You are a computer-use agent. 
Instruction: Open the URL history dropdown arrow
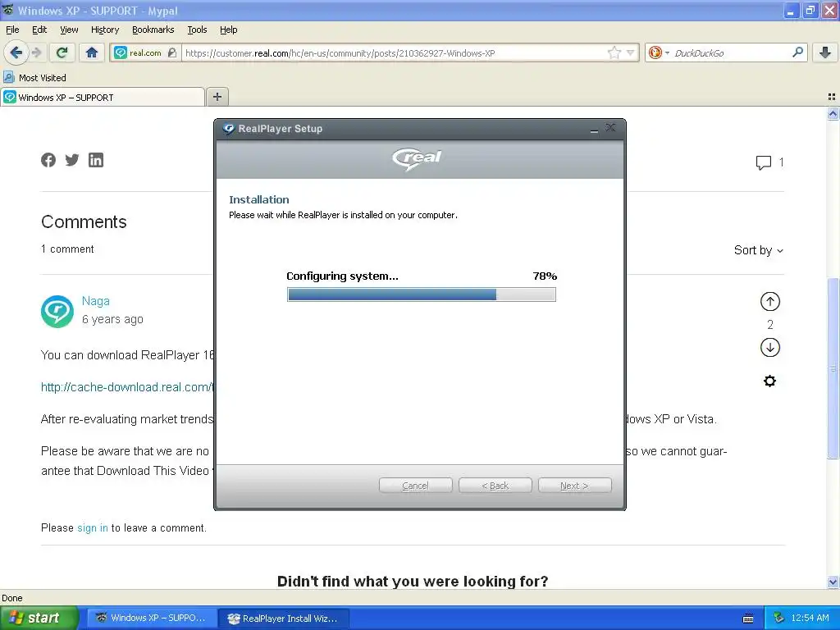click(631, 52)
